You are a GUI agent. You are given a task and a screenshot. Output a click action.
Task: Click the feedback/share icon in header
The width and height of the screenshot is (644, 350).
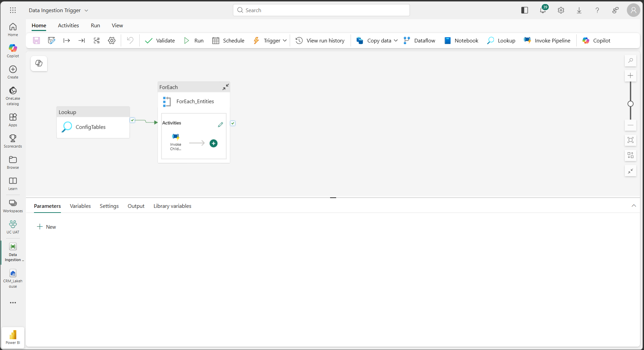click(x=615, y=10)
